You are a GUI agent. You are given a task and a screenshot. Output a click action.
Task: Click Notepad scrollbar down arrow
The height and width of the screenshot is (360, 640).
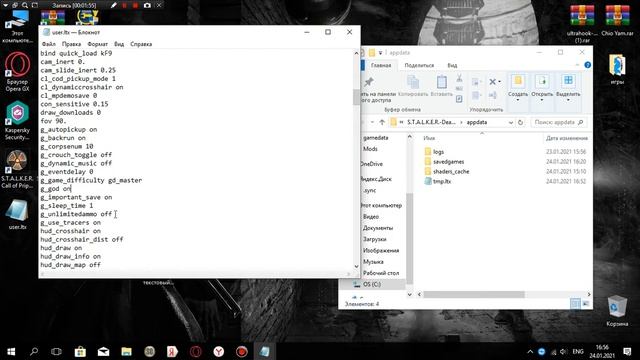point(356,266)
